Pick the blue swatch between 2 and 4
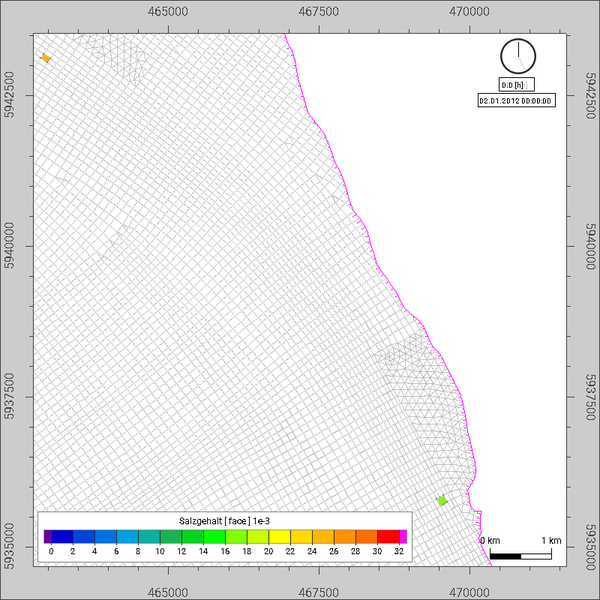Image resolution: width=600 pixels, height=600 pixels. [x=84, y=537]
